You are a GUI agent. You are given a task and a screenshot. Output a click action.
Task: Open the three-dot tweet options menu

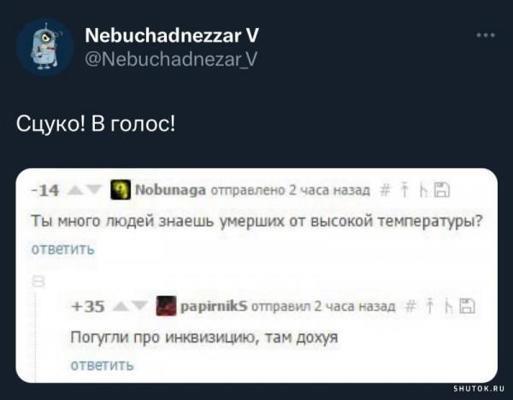(x=485, y=35)
